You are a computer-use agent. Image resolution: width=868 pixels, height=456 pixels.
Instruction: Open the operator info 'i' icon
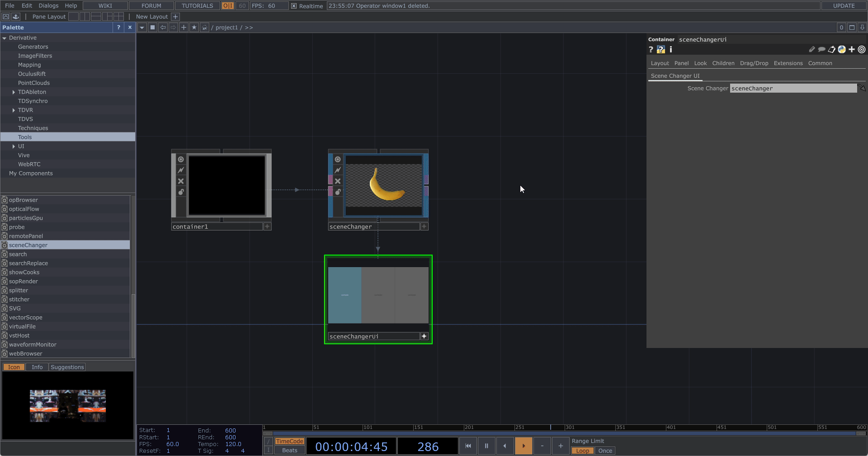coord(671,50)
